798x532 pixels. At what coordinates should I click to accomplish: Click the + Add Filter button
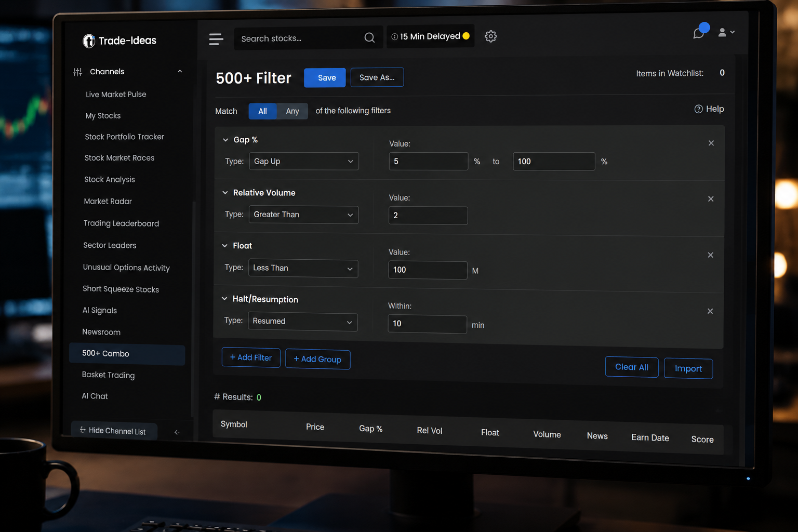(x=251, y=358)
